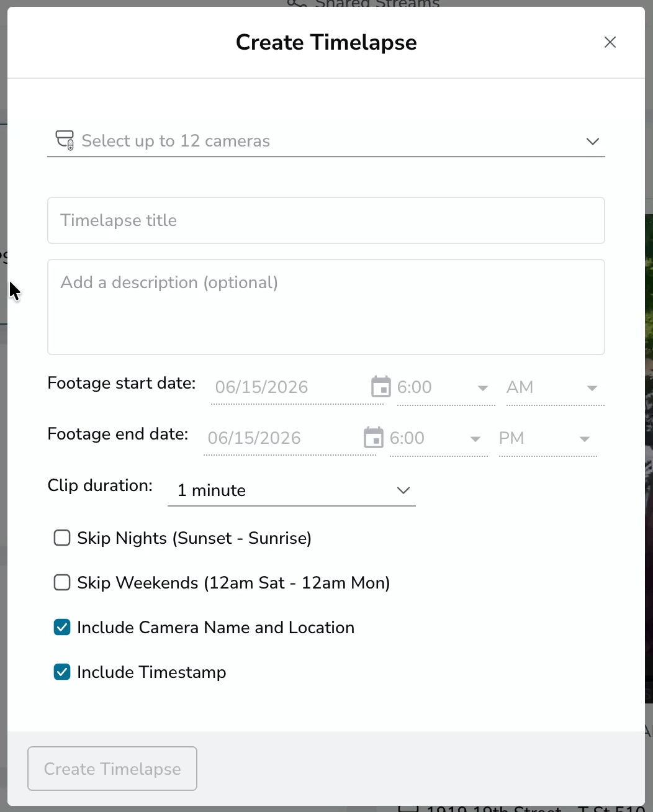Open the end PM period dropdown
The image size is (653, 812).
point(547,438)
